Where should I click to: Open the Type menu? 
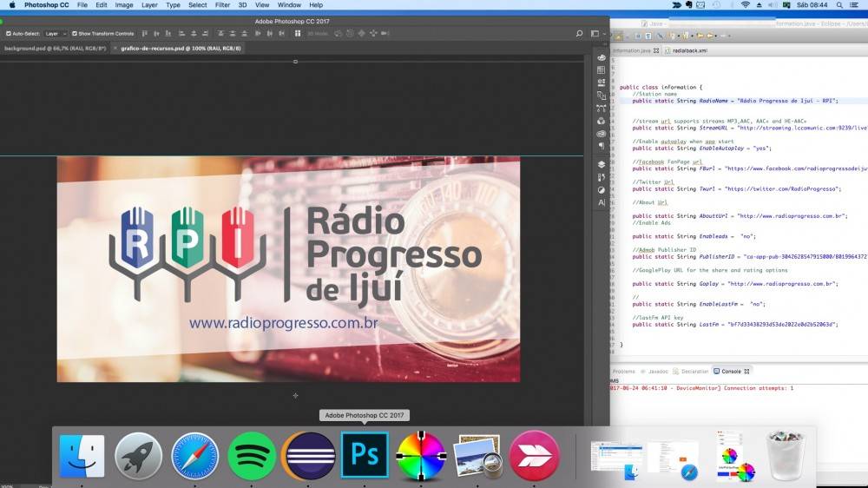[x=173, y=5]
